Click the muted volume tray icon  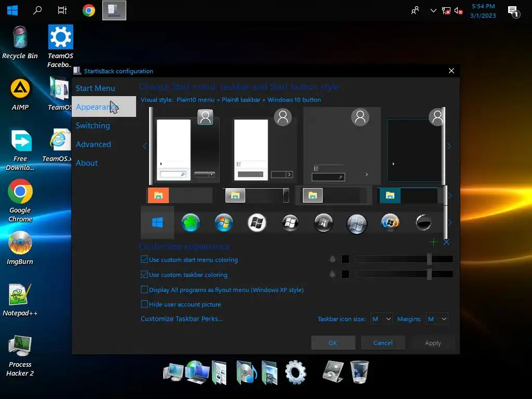click(458, 11)
